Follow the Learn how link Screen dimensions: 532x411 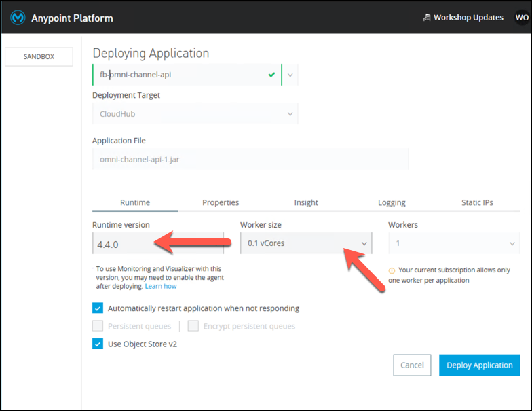161,287
